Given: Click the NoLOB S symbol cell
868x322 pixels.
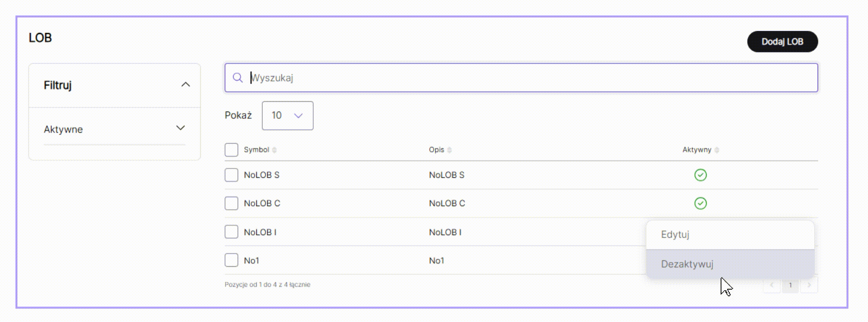Looking at the screenshot, I should (262, 175).
